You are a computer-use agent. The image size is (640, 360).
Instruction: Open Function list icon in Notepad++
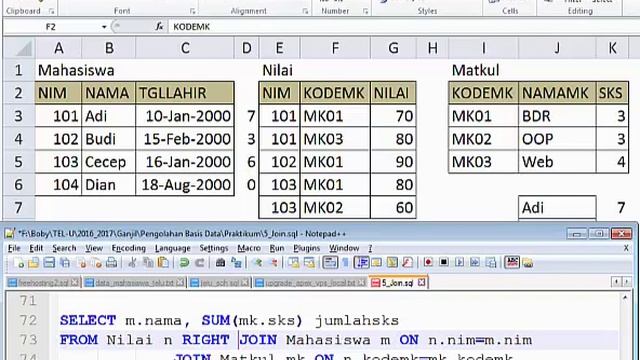pos(407,262)
